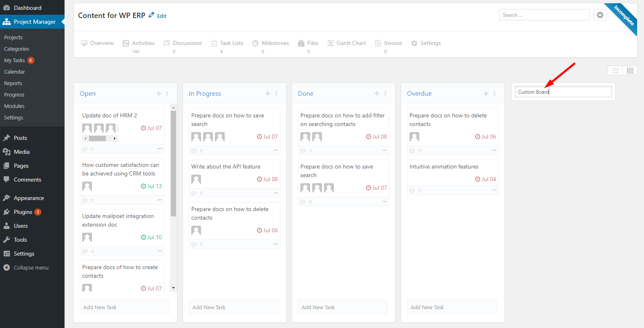Click assignee avatar on Write about API card
Screen dimensions: 644x328
196,180
